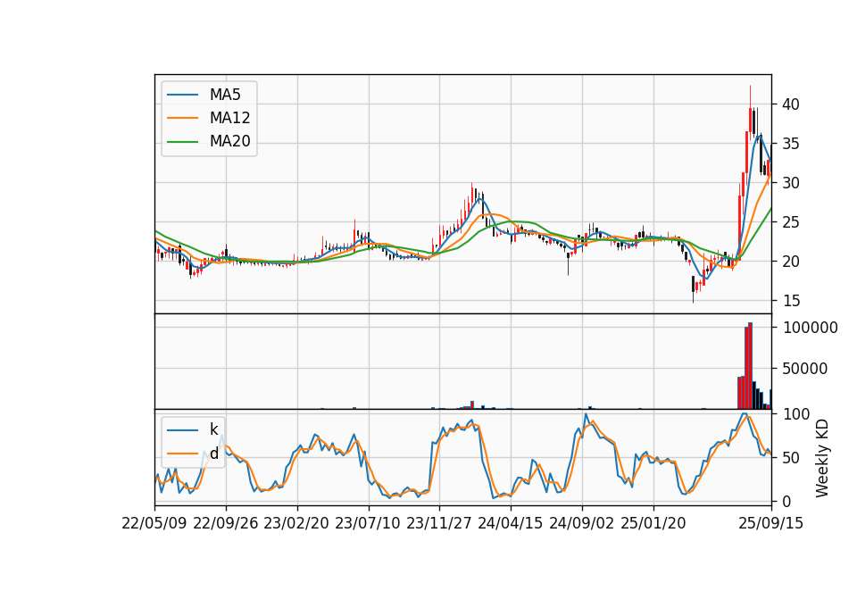Click the MA12 legend label
The height and width of the screenshot is (616, 857).
coord(229,118)
